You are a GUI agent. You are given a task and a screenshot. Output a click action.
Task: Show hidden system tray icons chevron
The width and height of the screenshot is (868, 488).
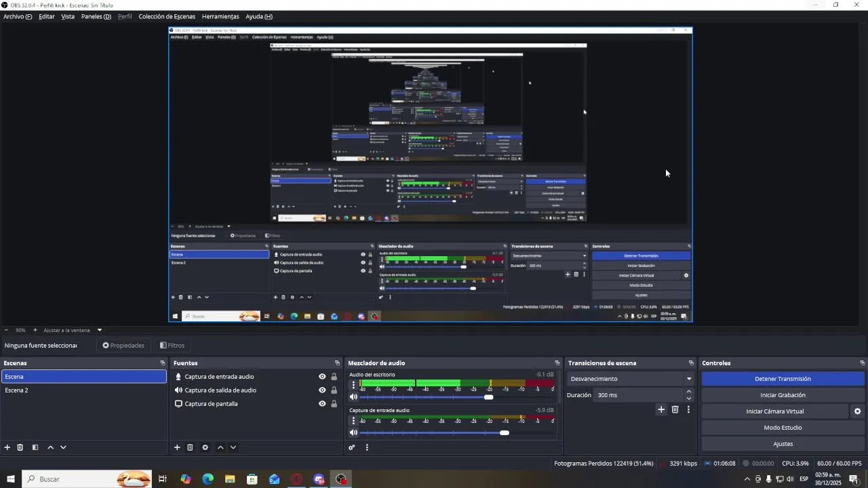[x=747, y=479]
